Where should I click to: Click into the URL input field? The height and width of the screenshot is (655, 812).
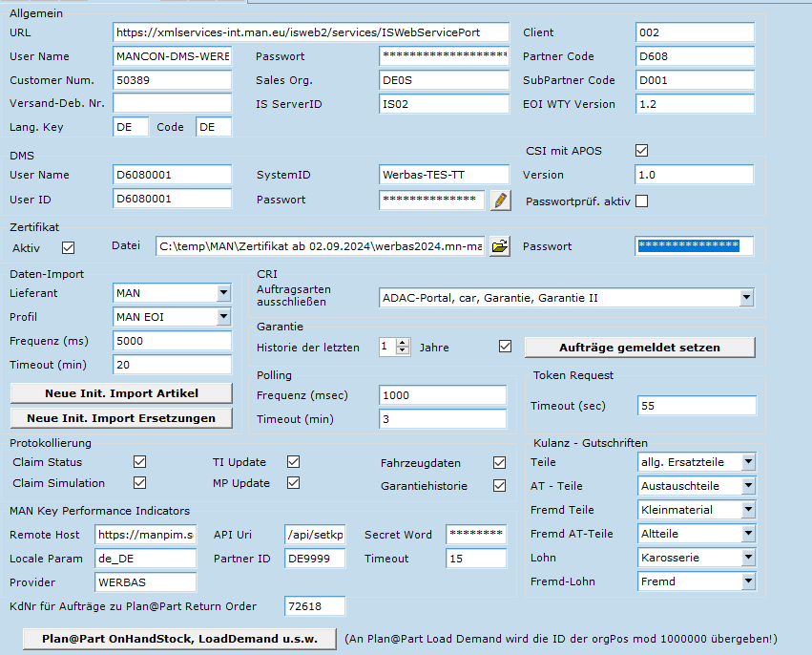(x=310, y=32)
